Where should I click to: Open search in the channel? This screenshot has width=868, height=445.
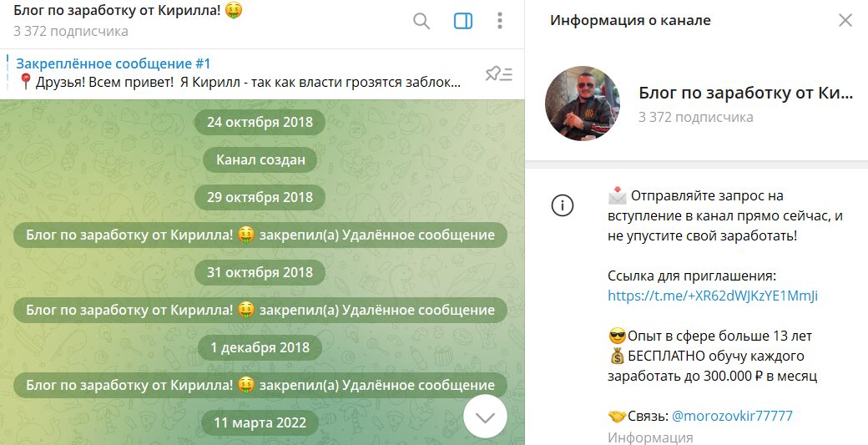(421, 22)
